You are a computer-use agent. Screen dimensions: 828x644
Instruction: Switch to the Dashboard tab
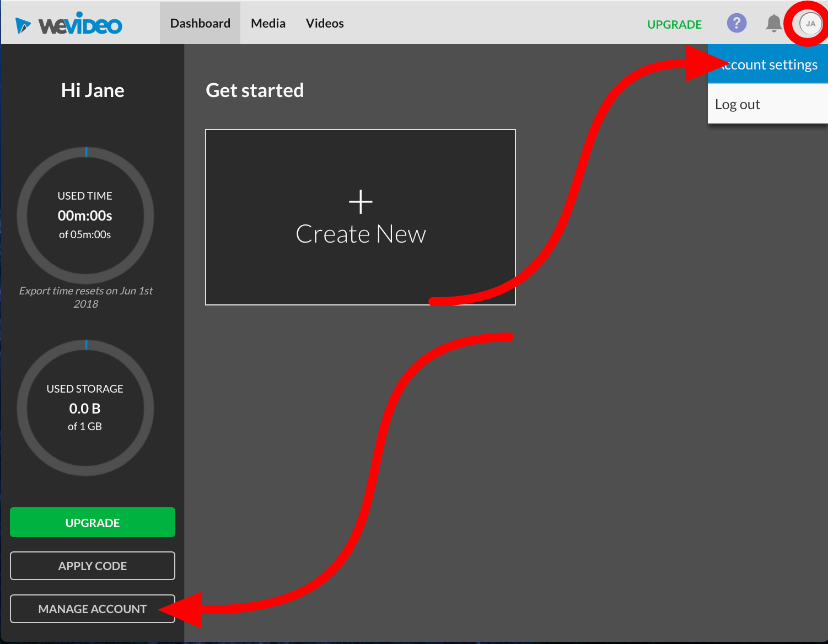click(x=200, y=23)
